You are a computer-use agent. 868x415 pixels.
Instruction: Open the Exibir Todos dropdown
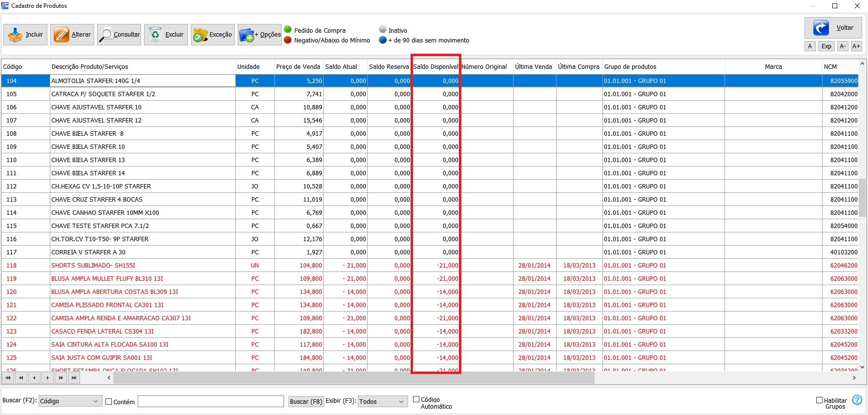401,401
